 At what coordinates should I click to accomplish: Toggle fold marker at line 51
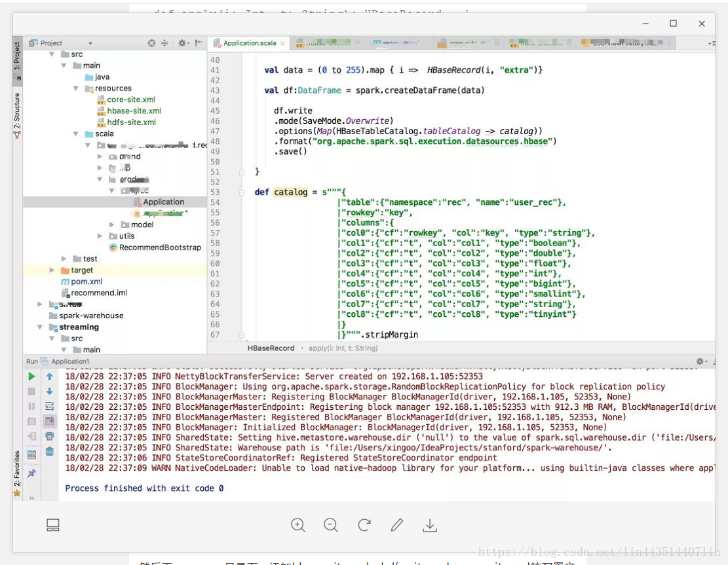coord(241,172)
